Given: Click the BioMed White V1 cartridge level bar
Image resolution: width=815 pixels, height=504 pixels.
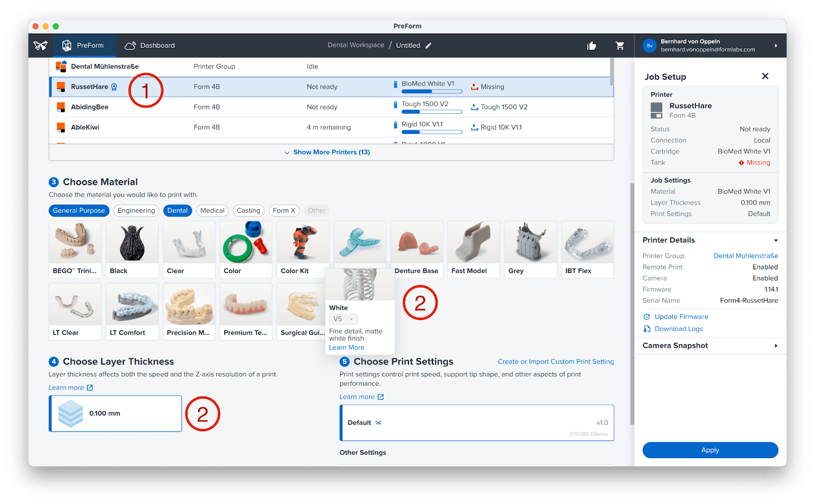Looking at the screenshot, I should pyautogui.click(x=431, y=92).
